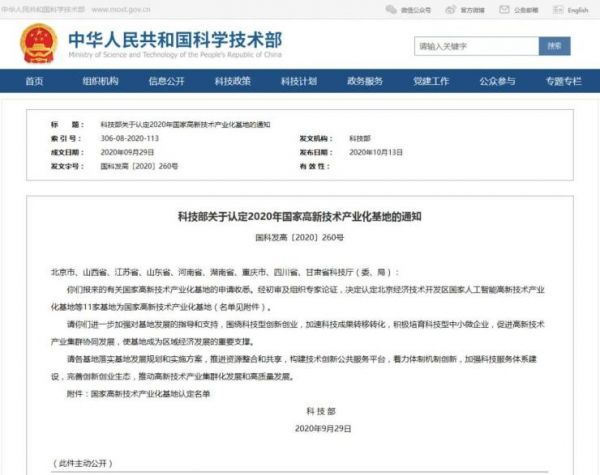Viewport: 600px width, 475px height.
Task: Open the 公众邮箱 link
Action: point(526,10)
